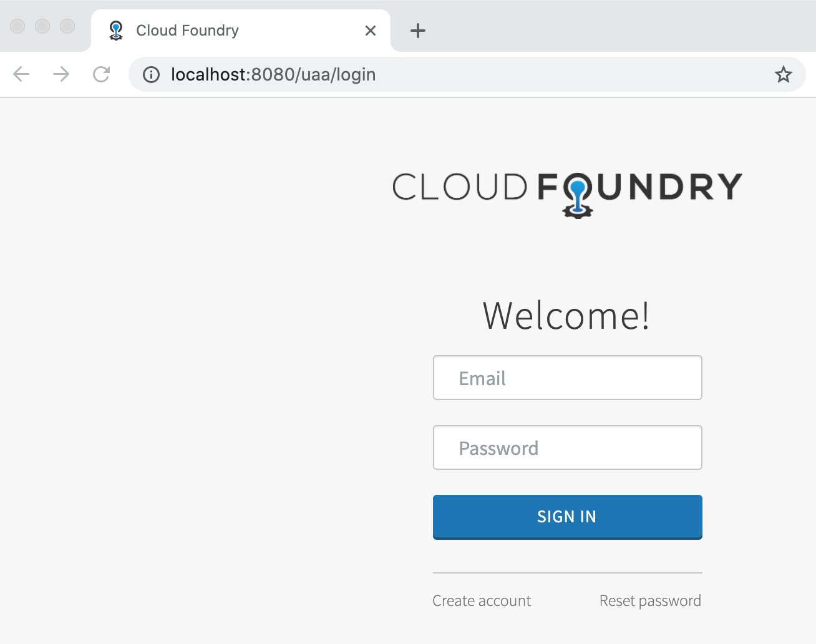Viewport: 816px width, 644px height.
Task: Click the red close window button
Action: (17, 26)
